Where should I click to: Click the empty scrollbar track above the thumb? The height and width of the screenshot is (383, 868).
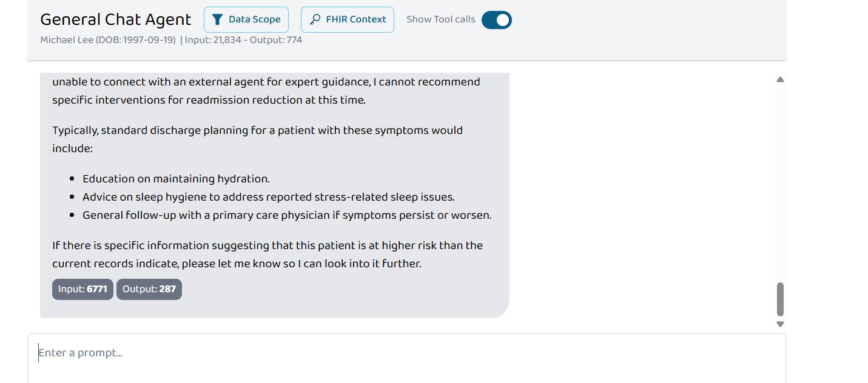pyautogui.click(x=780, y=182)
